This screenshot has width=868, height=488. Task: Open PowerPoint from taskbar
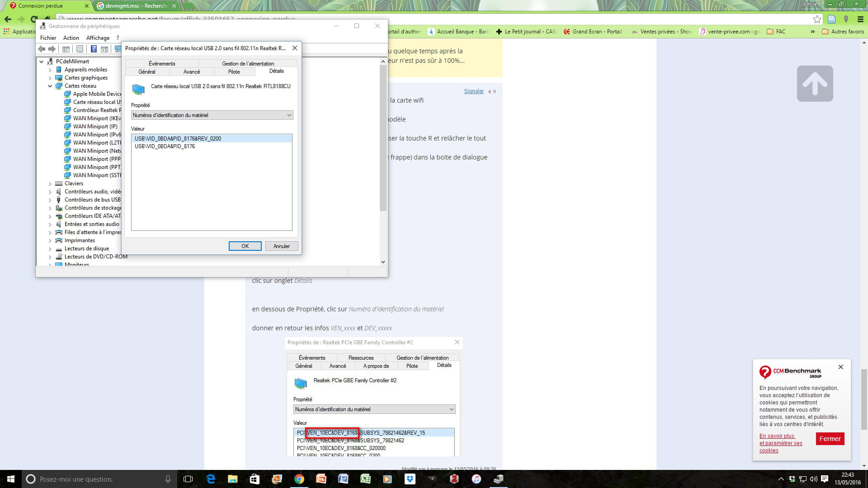321,479
